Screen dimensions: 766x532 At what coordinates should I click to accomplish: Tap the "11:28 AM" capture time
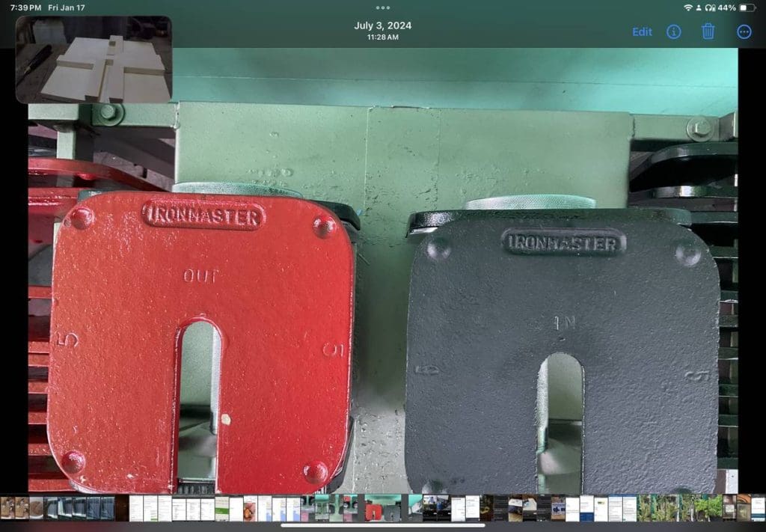(x=383, y=37)
